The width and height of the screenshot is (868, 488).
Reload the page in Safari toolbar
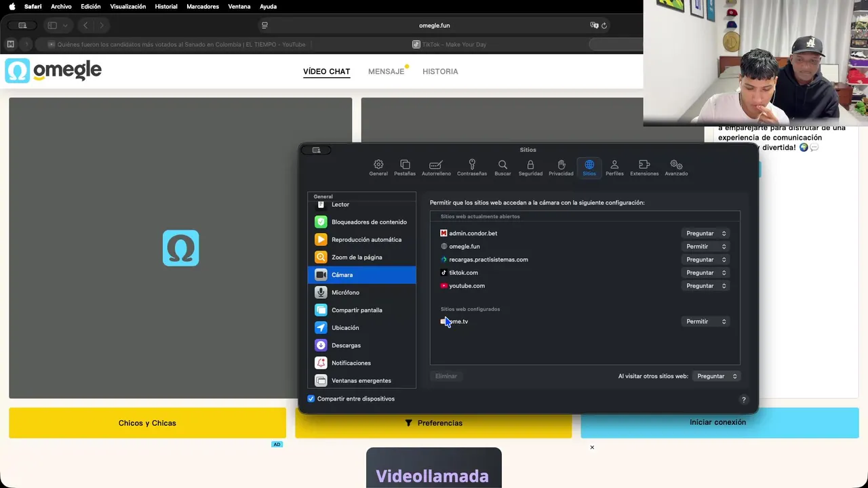click(x=604, y=25)
